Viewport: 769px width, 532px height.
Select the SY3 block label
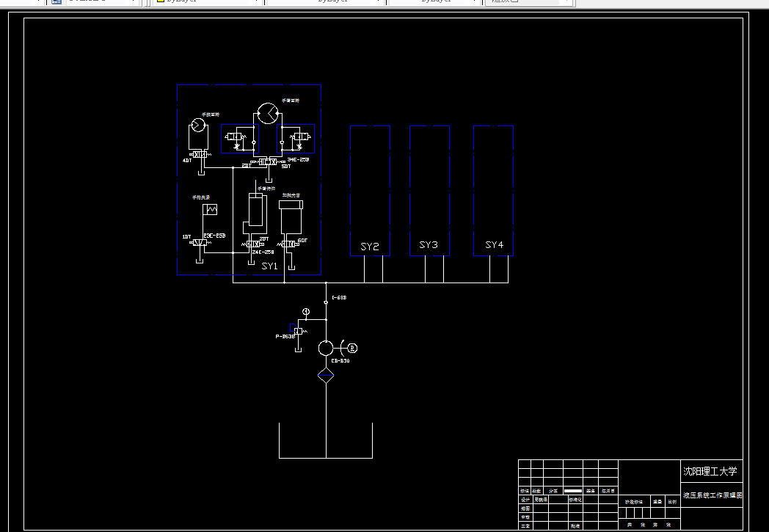point(429,244)
